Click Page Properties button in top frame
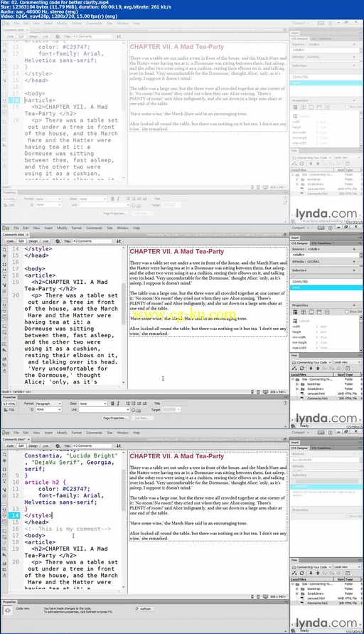 point(114,213)
